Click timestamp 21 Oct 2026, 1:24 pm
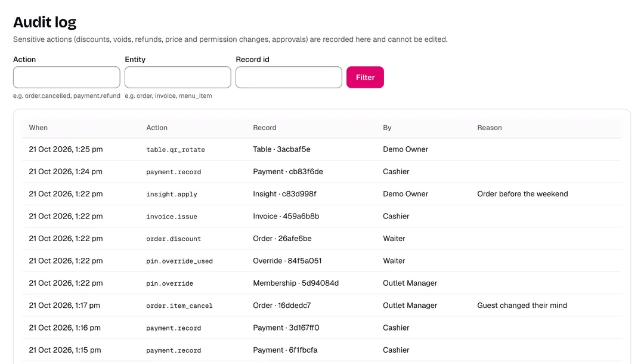644x364 pixels. click(66, 171)
